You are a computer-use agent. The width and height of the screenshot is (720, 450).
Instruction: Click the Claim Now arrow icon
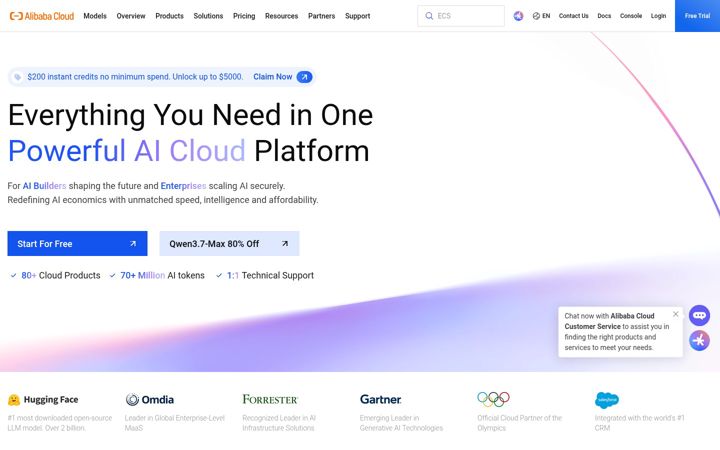(304, 77)
